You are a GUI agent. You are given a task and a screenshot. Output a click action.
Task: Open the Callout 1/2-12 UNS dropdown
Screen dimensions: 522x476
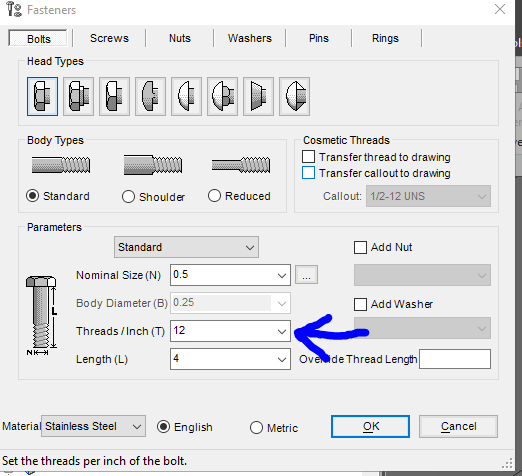tap(428, 196)
